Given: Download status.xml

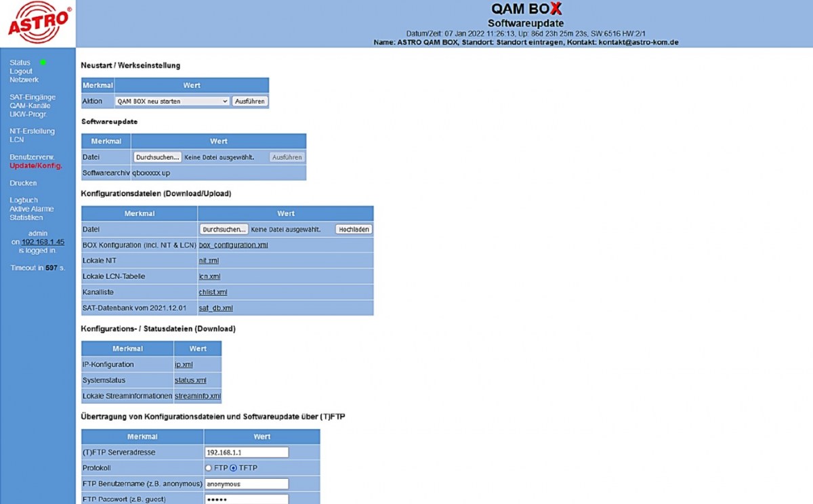Looking at the screenshot, I should pyautogui.click(x=190, y=380).
